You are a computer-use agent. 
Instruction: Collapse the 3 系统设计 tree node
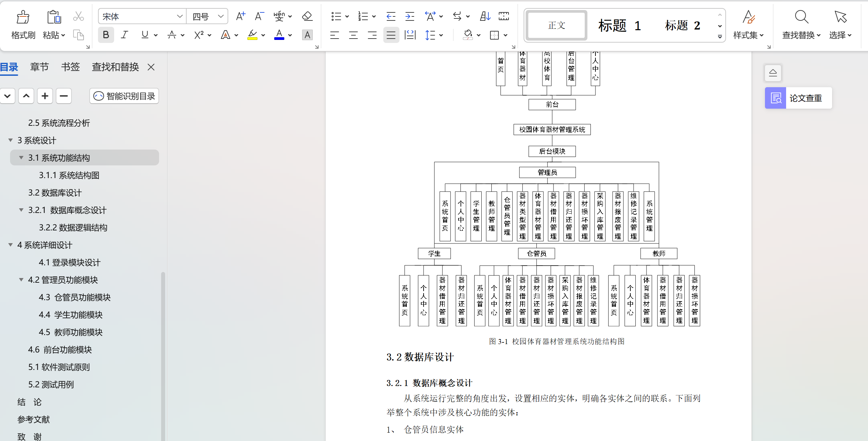coord(10,140)
